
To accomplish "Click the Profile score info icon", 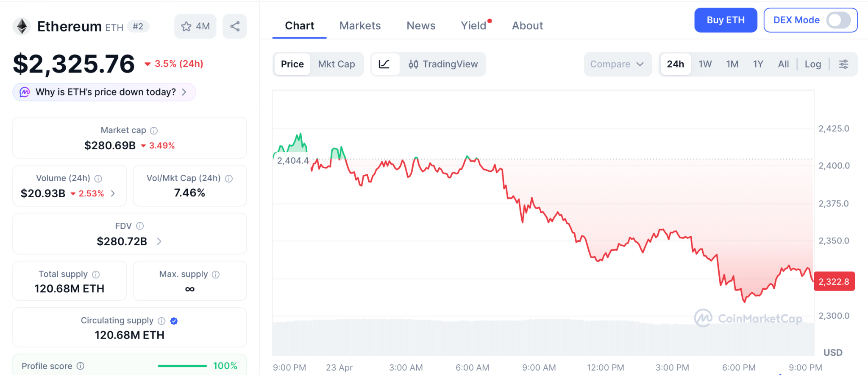I will coord(81,366).
